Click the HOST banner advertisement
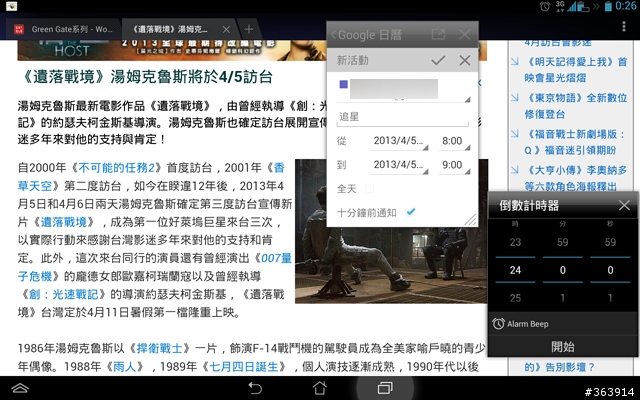The height and width of the screenshot is (400, 640). [x=171, y=51]
